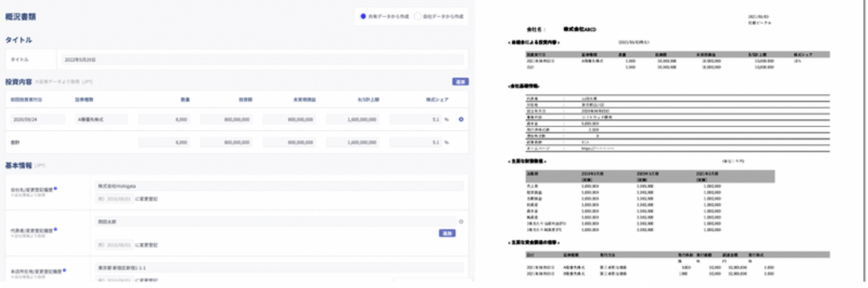Click the 2020/09/24 investment date field
868x288 pixels.
tap(37, 120)
